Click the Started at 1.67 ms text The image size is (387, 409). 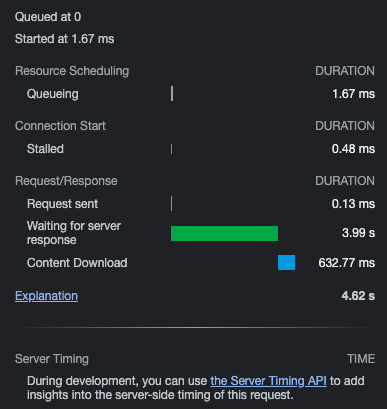click(64, 39)
